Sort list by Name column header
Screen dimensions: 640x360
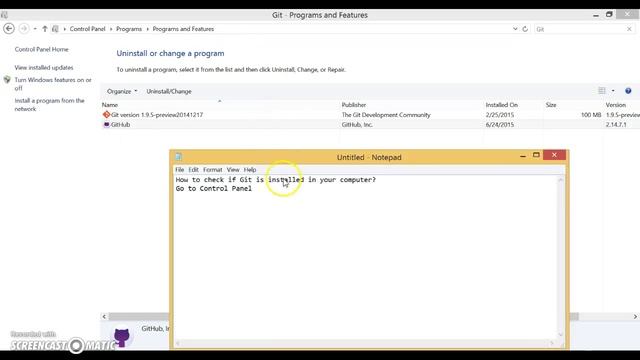(110, 105)
